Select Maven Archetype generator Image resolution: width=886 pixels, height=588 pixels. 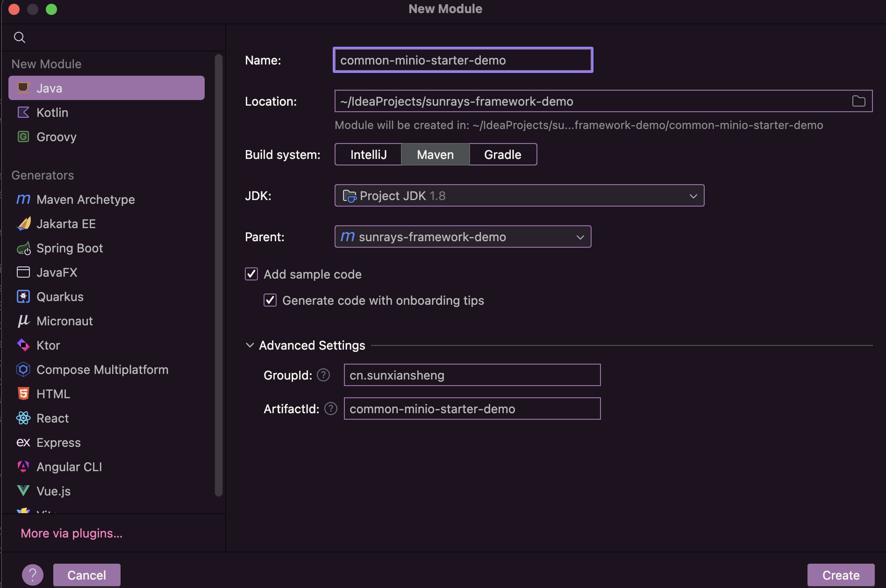pos(107,199)
